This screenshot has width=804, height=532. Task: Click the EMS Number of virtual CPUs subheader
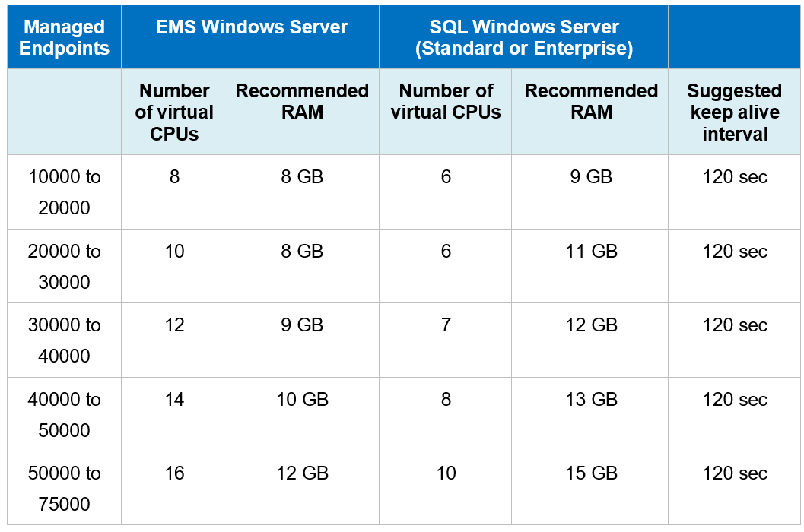(x=174, y=112)
